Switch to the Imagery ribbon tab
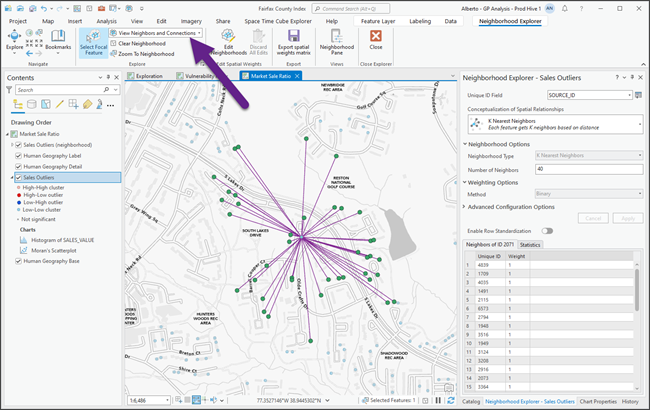 click(x=189, y=20)
